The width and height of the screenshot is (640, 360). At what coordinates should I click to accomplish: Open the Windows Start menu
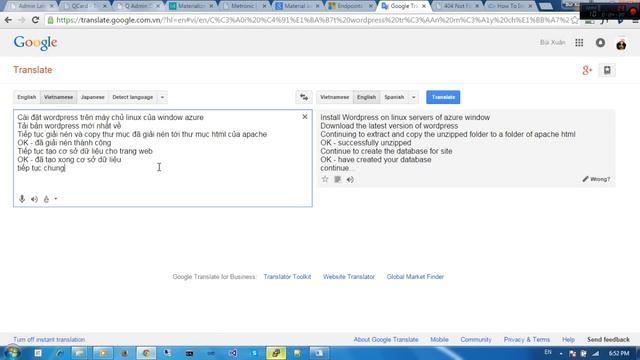(11, 353)
